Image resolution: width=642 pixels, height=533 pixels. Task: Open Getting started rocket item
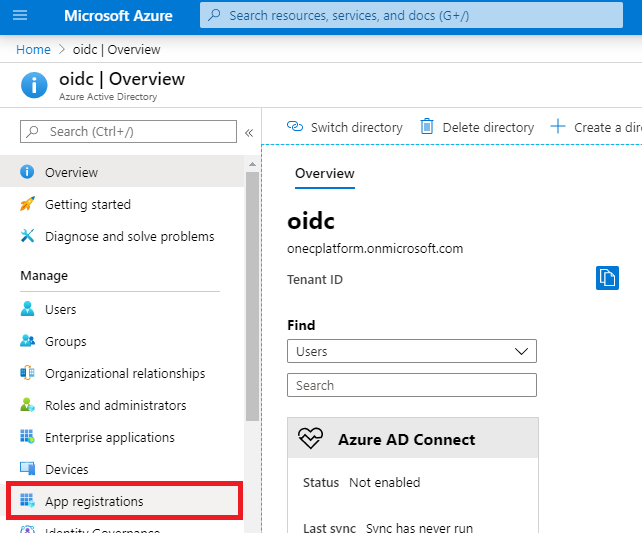87,204
